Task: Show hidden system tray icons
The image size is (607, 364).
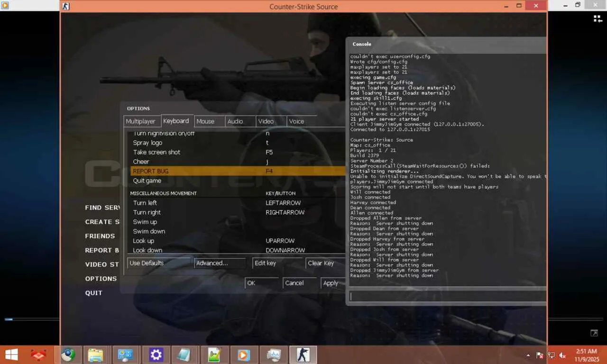Action: click(x=528, y=355)
